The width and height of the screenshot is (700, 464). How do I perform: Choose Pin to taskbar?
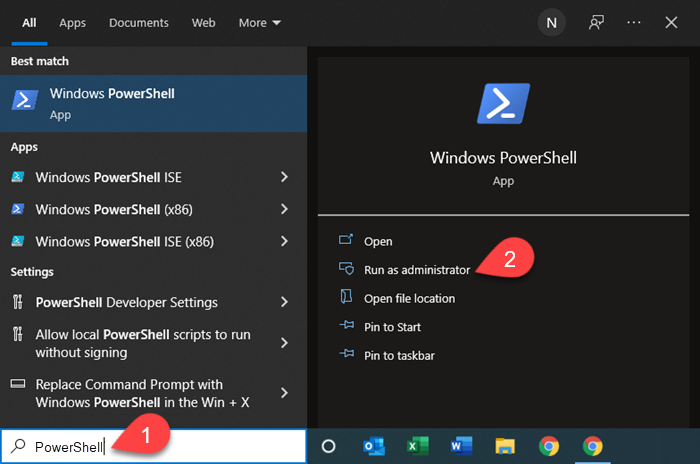point(399,355)
